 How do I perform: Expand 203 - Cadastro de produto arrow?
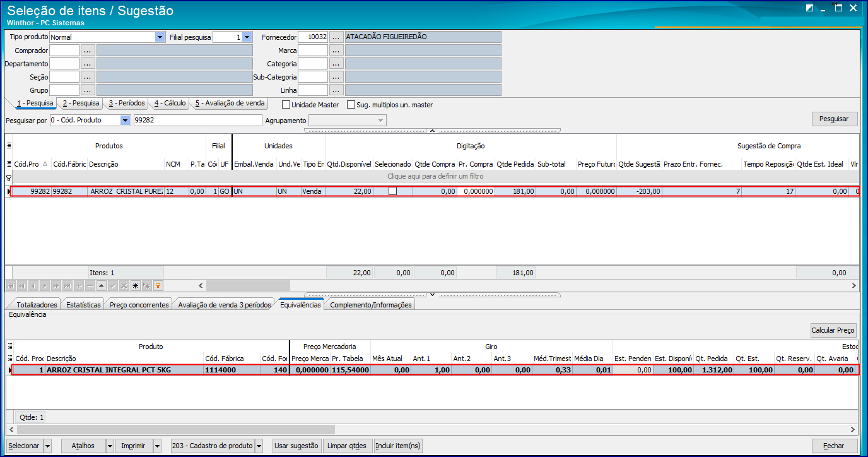coord(259,446)
